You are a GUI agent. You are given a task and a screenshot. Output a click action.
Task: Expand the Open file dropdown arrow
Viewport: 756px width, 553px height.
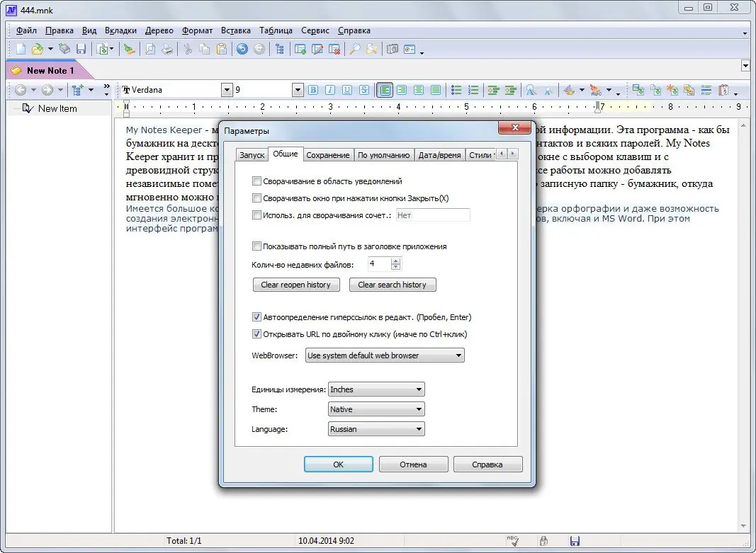click(50, 49)
